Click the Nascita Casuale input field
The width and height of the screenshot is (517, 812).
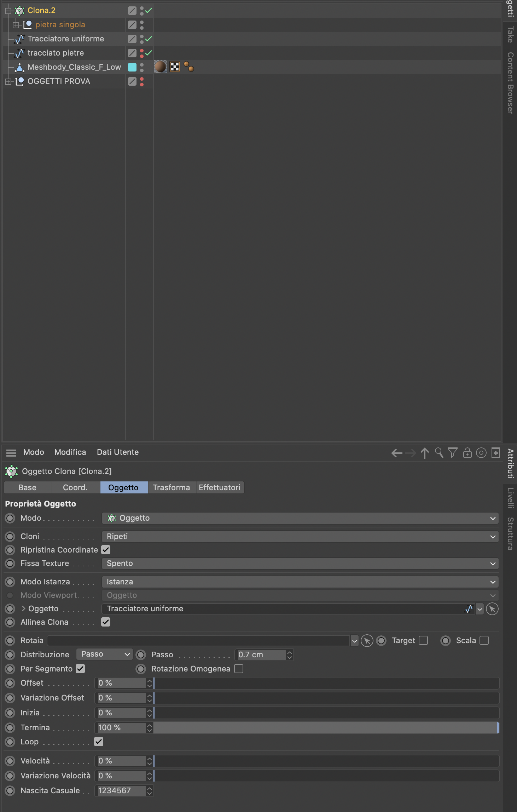(120, 790)
